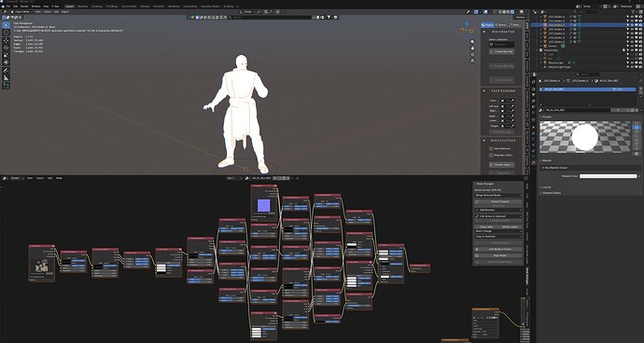Switch to the Shading workspace tab

pyautogui.click(x=145, y=7)
